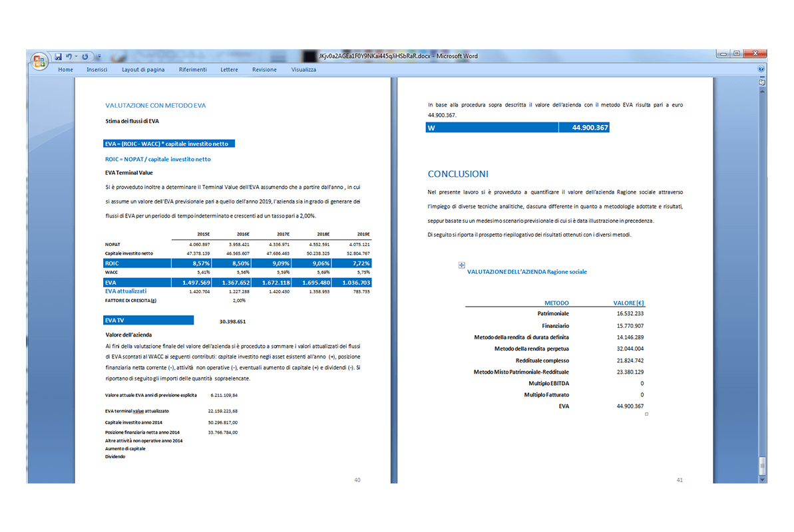794x532 pixels.
Task: Click the 'CONCLUSIONI' heading
Action: (x=458, y=174)
